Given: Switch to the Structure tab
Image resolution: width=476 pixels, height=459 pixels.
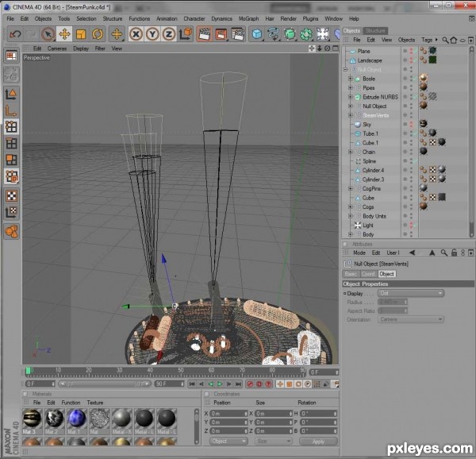Looking at the screenshot, I should point(375,31).
